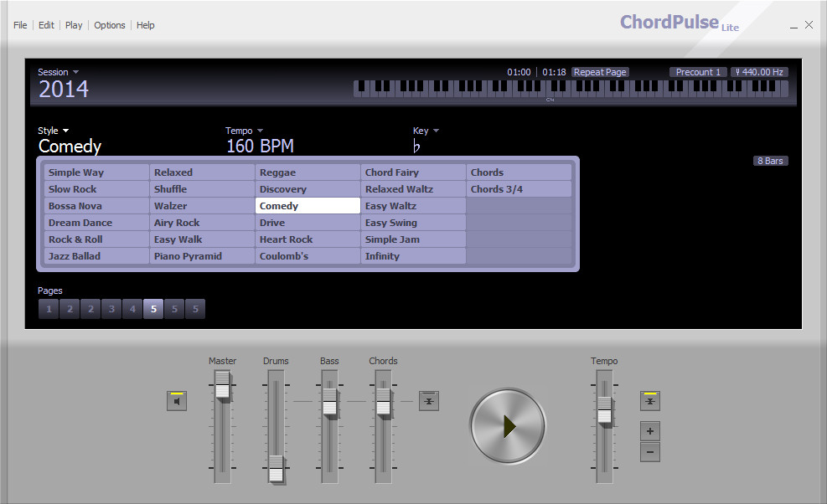The height and width of the screenshot is (504, 827).
Task: Choose the Chords 3/4 style
Action: click(x=519, y=189)
